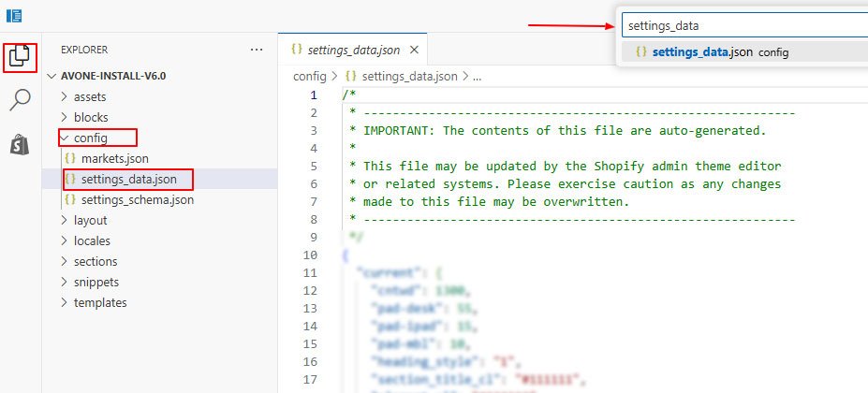Viewport: 868px width, 393px height.
Task: Click the JSON icon in search result
Action: [x=640, y=52]
